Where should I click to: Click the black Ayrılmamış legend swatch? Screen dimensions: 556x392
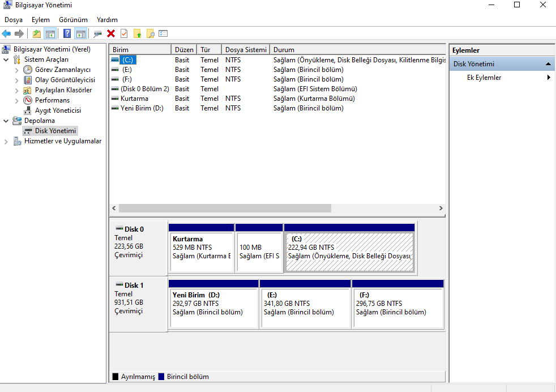pos(116,377)
